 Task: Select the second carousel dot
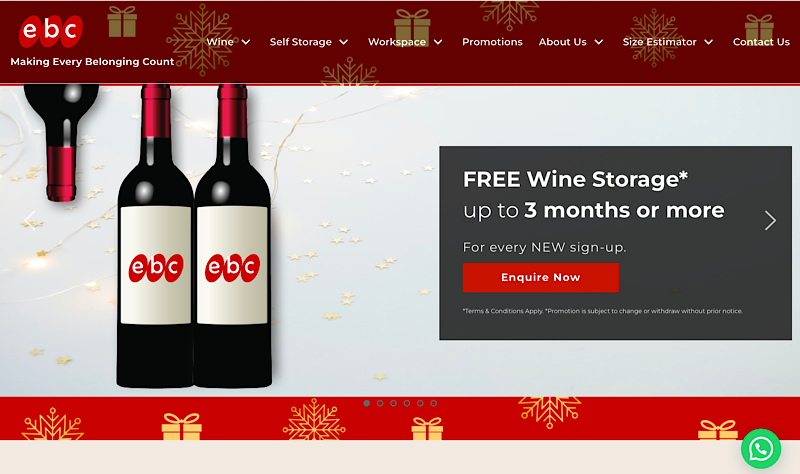tap(380, 403)
